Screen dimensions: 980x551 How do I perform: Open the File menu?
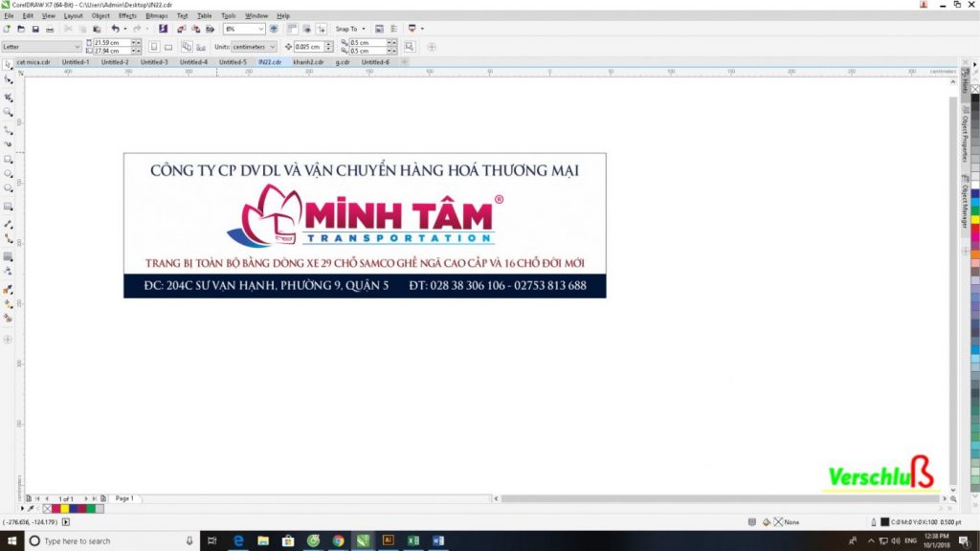pos(9,15)
